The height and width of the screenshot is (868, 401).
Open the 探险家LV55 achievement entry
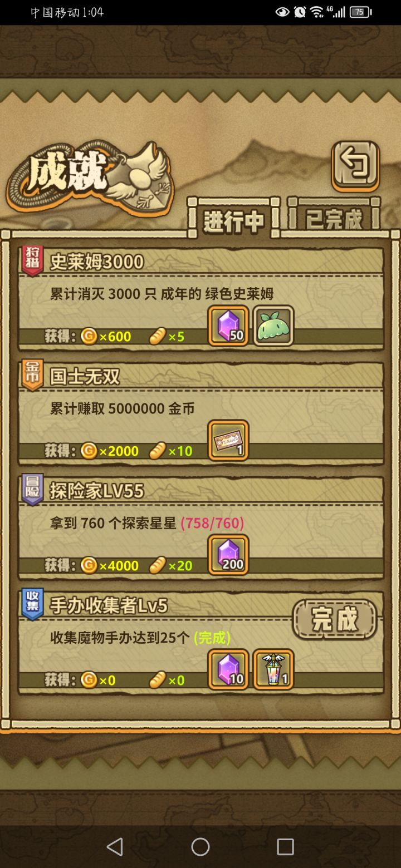[x=201, y=527]
